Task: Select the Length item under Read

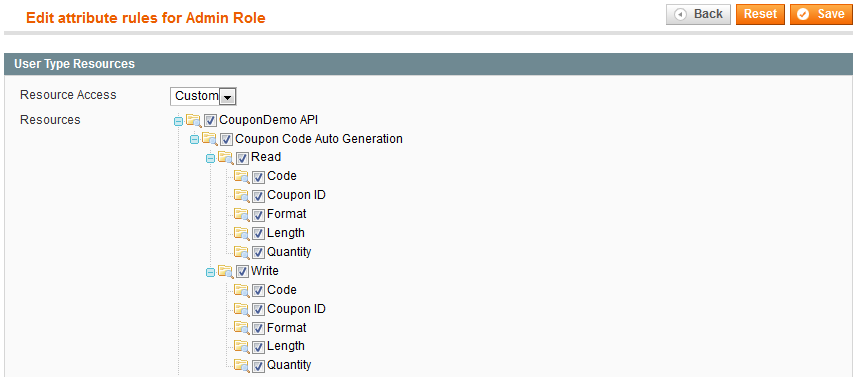Action: click(286, 233)
